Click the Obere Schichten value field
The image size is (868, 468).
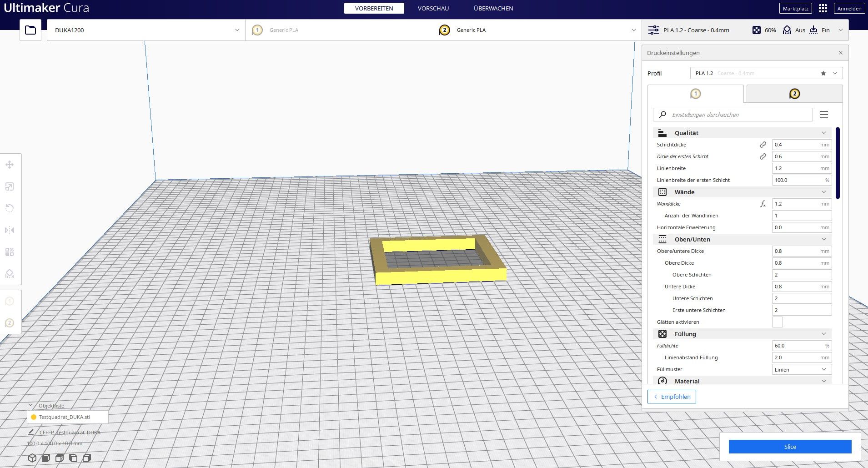coord(802,275)
